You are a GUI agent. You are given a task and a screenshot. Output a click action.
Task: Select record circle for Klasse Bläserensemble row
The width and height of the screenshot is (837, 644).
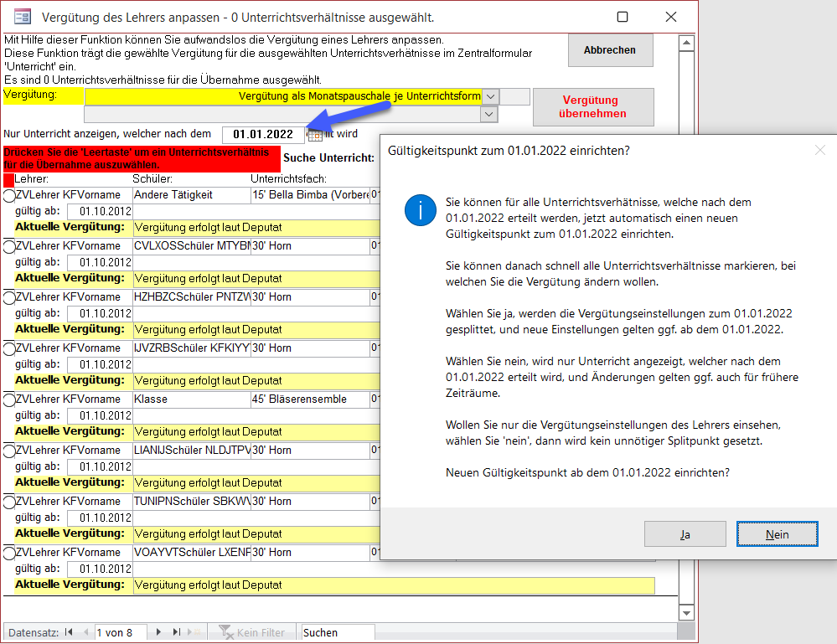coord(9,399)
